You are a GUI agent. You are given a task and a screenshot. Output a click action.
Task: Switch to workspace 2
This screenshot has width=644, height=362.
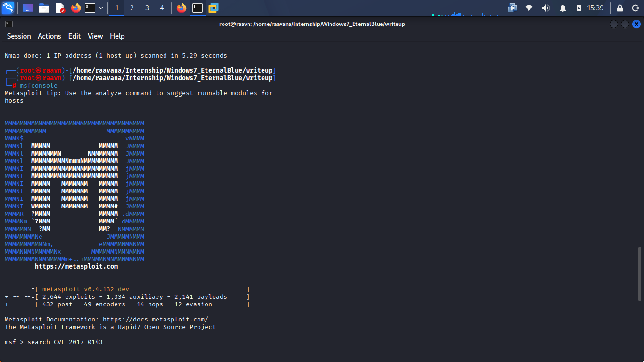[132, 8]
